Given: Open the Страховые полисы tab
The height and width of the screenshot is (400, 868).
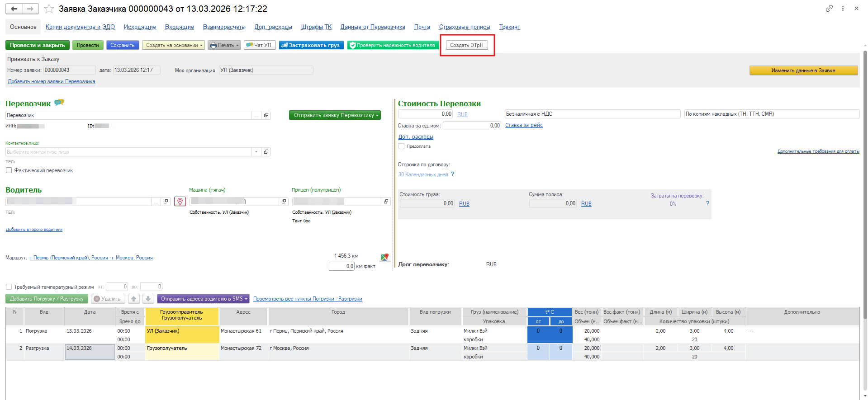Looking at the screenshot, I should (465, 27).
